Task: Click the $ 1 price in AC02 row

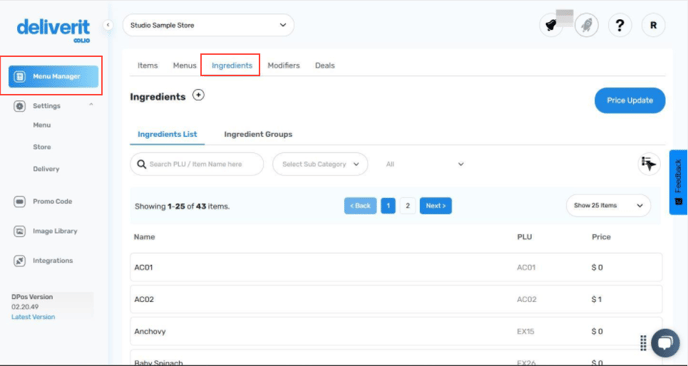Action: click(x=596, y=299)
